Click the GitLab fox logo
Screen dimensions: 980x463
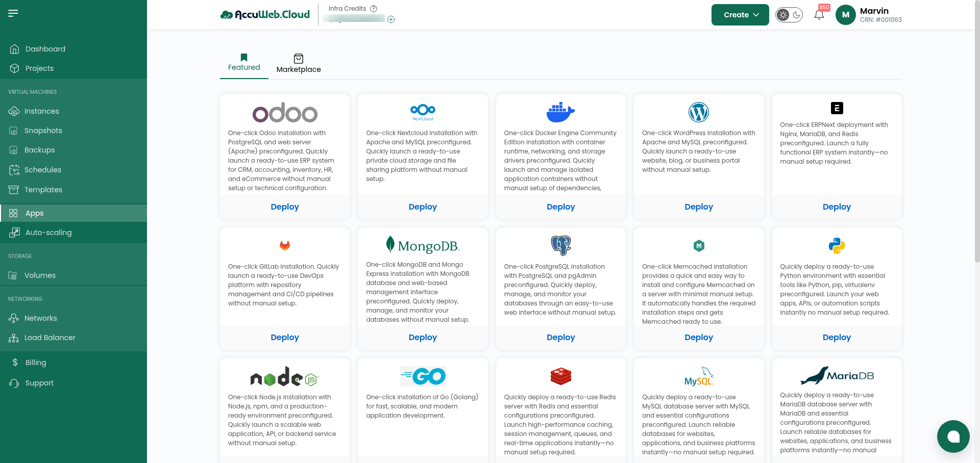[285, 246]
